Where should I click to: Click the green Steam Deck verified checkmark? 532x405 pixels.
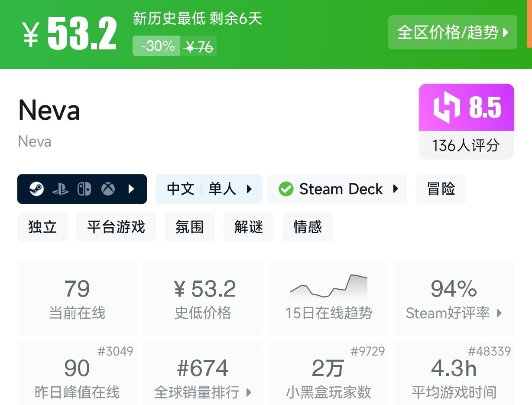[x=286, y=189]
